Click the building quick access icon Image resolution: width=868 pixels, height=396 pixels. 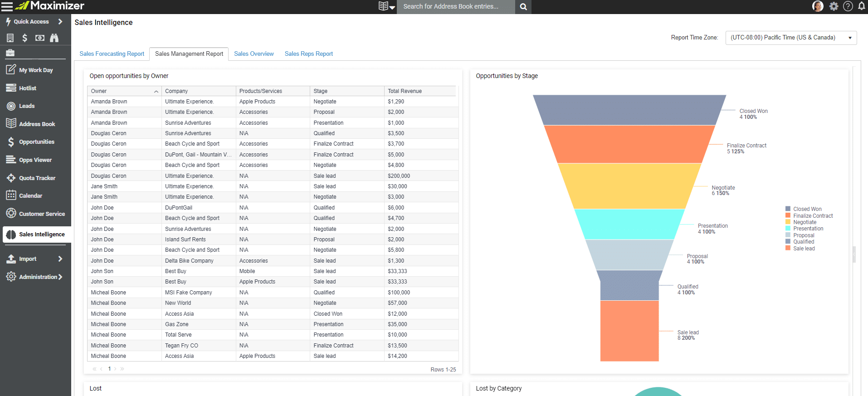click(x=10, y=38)
